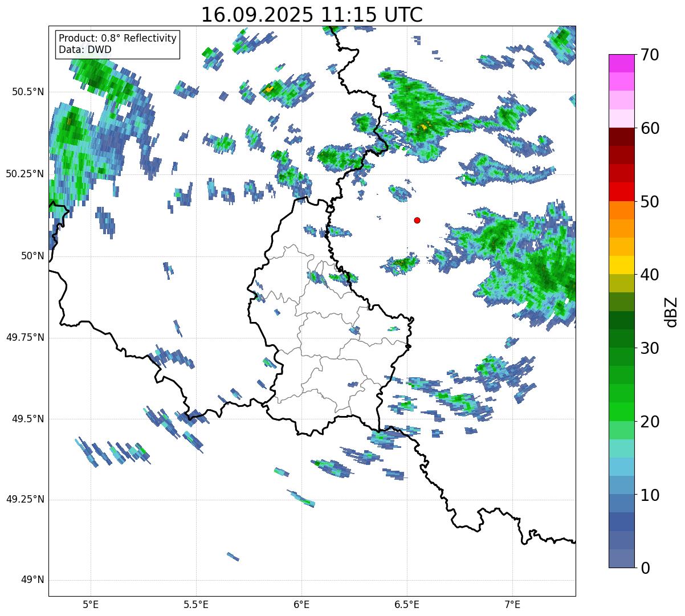Select the 50.25°N latitude label

[x=25, y=174]
